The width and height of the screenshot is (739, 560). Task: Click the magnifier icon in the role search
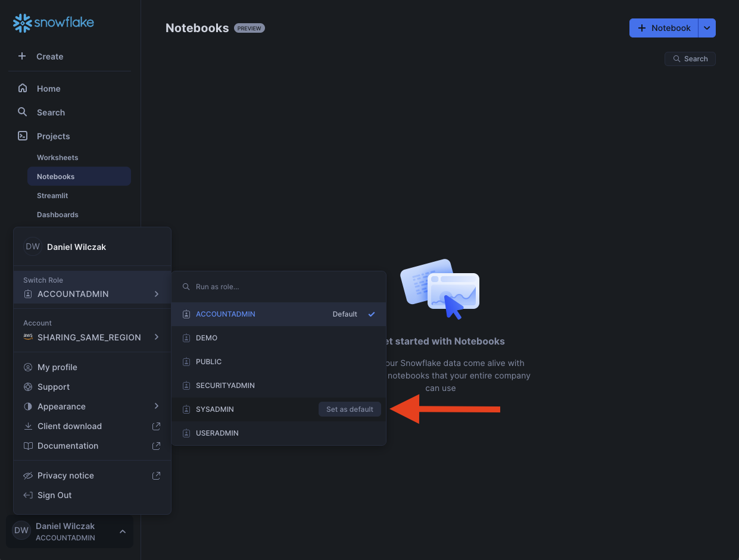(186, 287)
